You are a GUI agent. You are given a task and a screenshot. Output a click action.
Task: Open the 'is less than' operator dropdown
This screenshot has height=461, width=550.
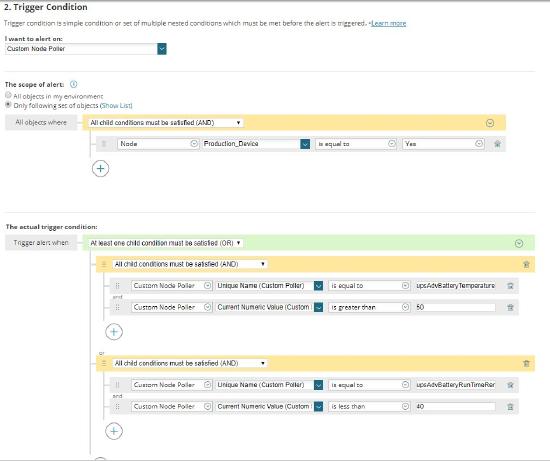[x=369, y=406]
